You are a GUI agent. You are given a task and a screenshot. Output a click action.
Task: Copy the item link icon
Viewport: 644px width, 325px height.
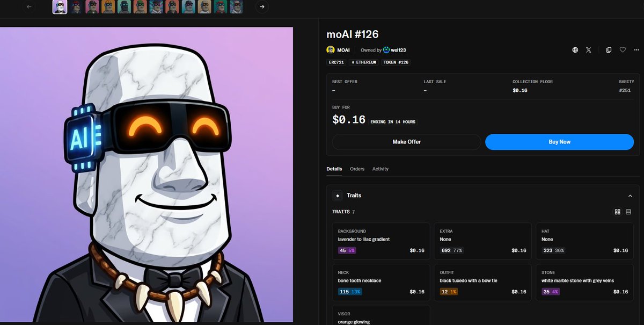[x=609, y=50]
